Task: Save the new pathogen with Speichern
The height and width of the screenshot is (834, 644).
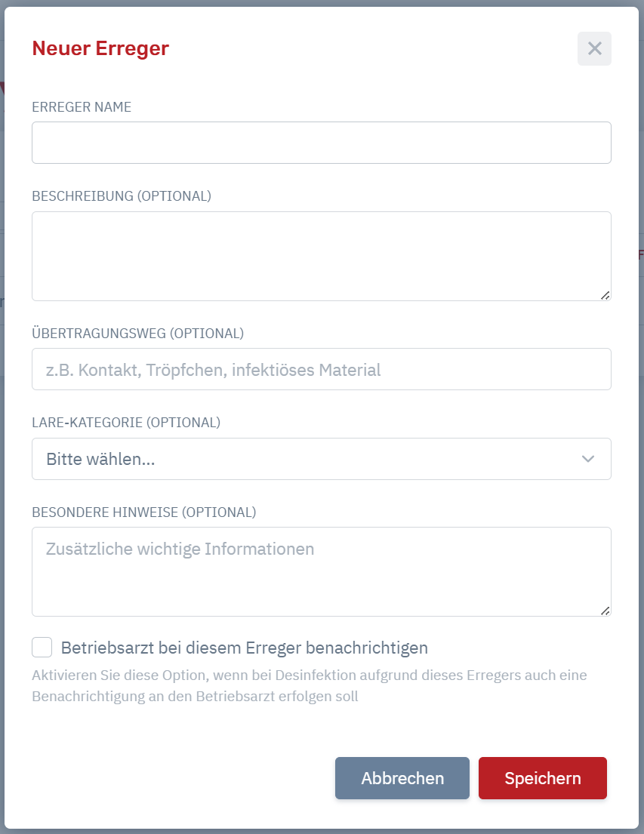Action: click(x=542, y=778)
